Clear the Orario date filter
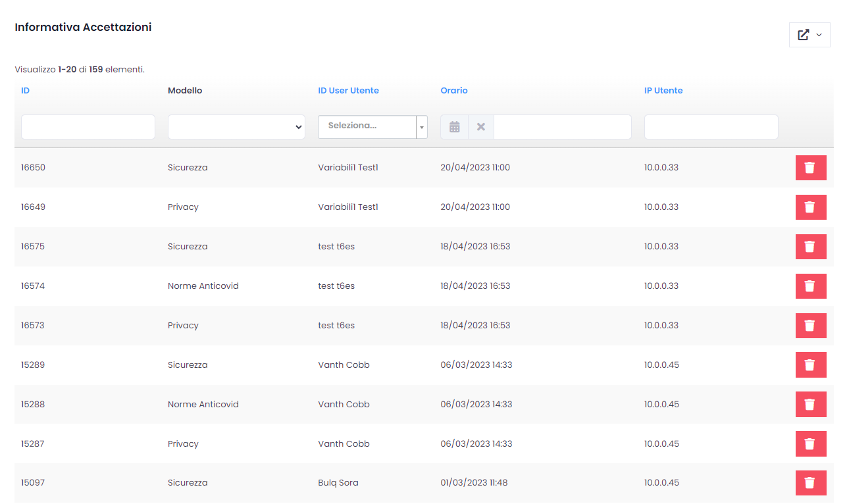 pyautogui.click(x=481, y=127)
